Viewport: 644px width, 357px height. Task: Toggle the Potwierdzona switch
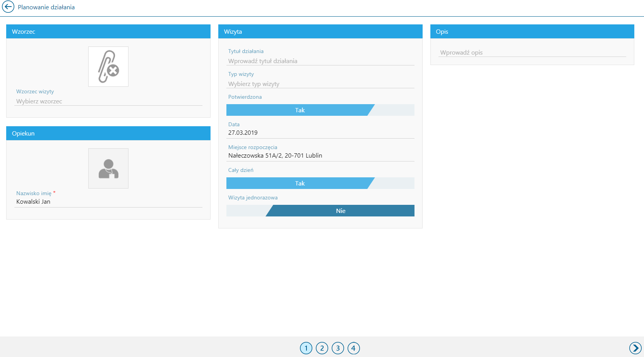click(x=320, y=110)
